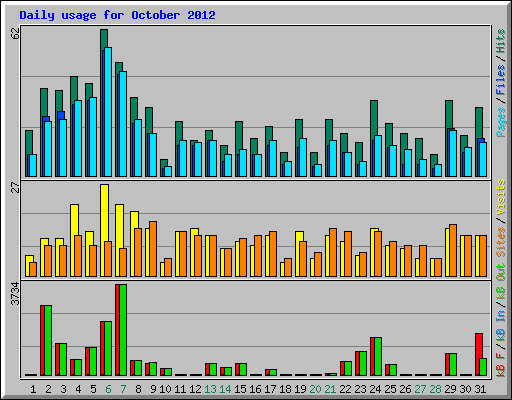Click the green kB Out bar for day 6
The height and width of the screenshot is (400, 512).
[108, 348]
